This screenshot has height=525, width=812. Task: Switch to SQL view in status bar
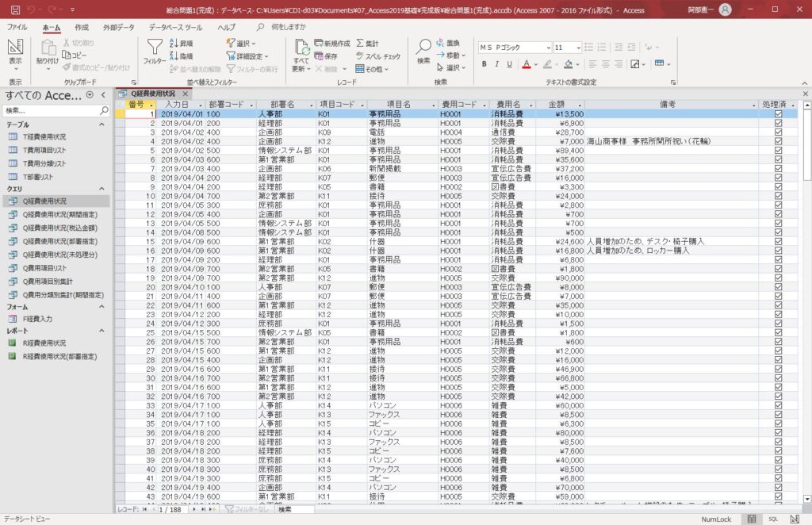772,518
